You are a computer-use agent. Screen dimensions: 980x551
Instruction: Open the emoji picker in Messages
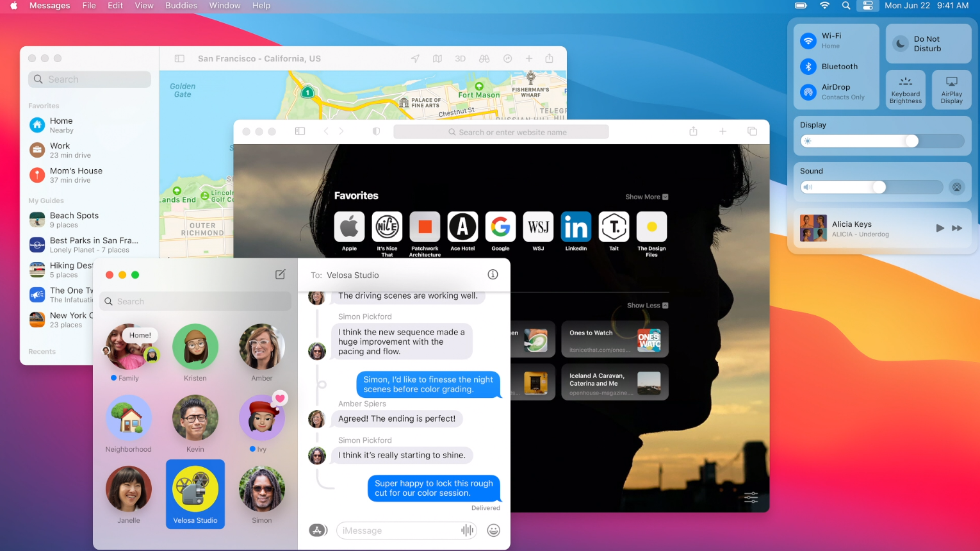click(x=493, y=530)
